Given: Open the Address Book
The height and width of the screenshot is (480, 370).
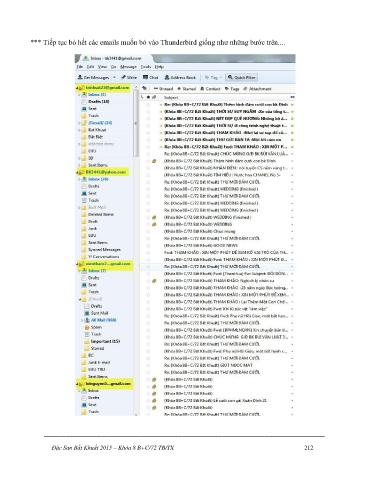Looking at the screenshot, I should click(x=180, y=77).
